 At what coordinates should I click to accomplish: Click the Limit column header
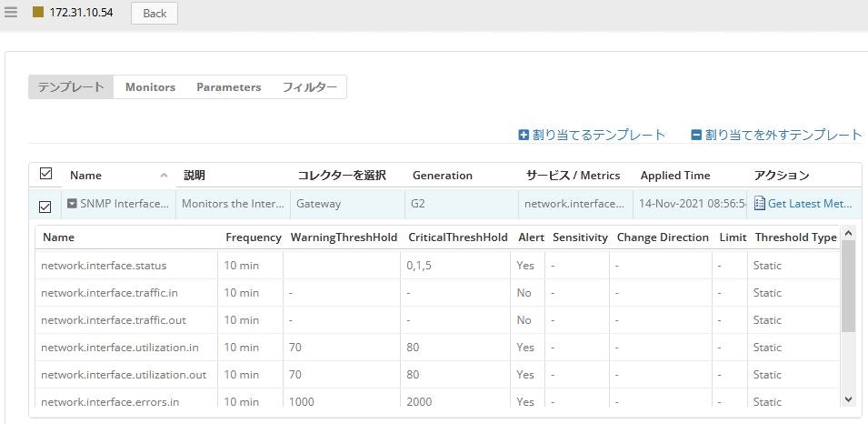click(x=733, y=237)
